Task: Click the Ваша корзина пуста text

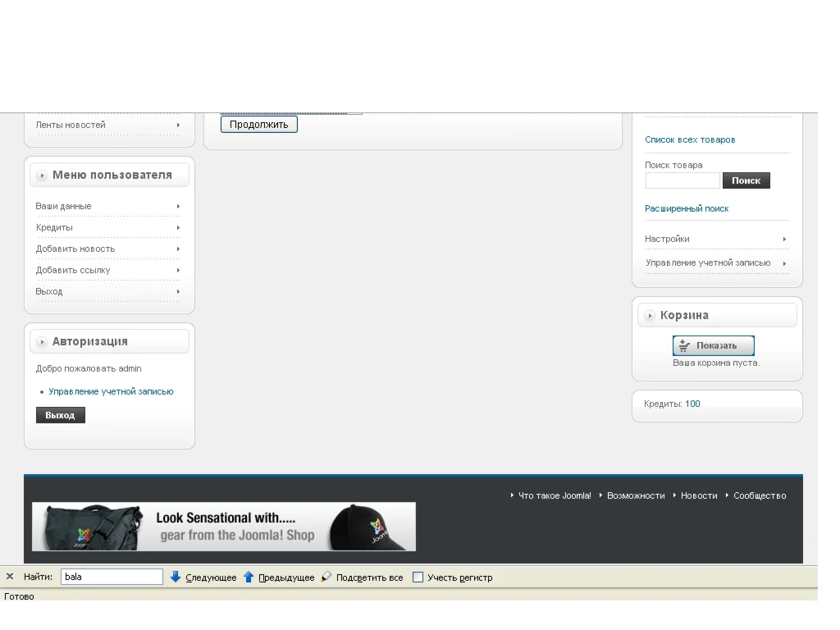Action: (x=716, y=363)
